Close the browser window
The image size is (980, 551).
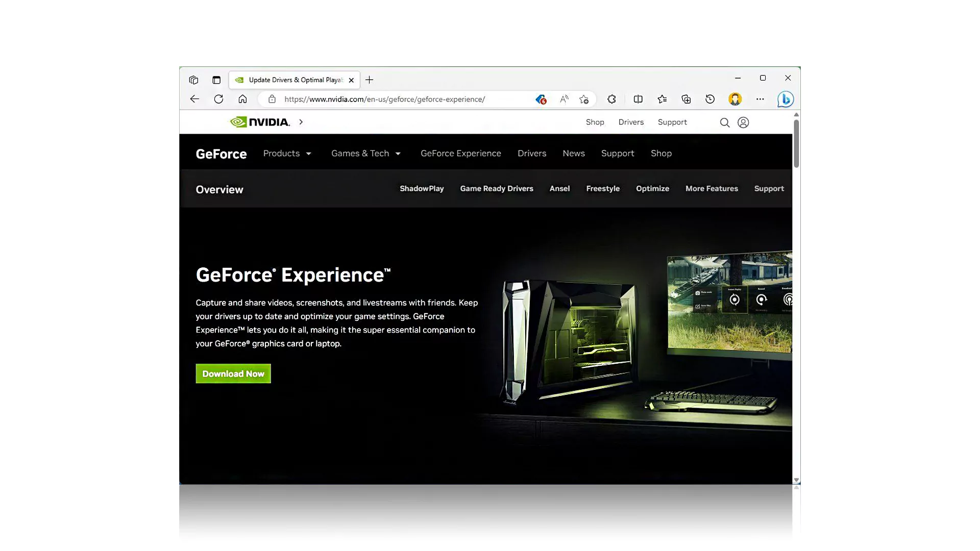coord(788,78)
